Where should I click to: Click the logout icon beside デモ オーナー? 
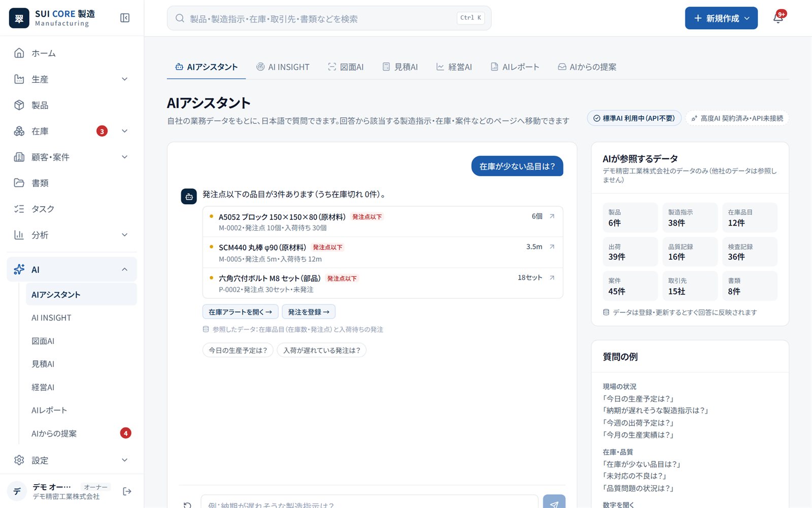[x=127, y=491]
